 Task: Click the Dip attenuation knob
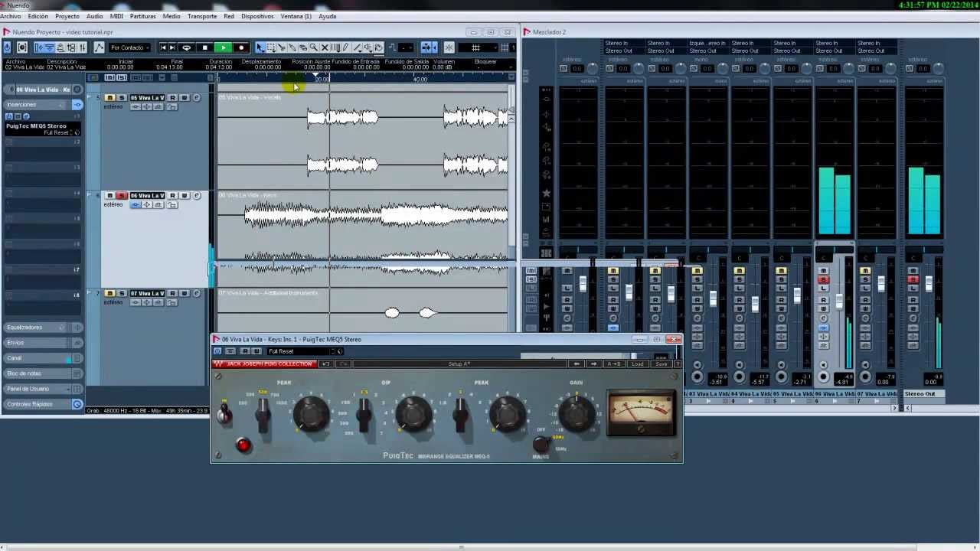[413, 414]
